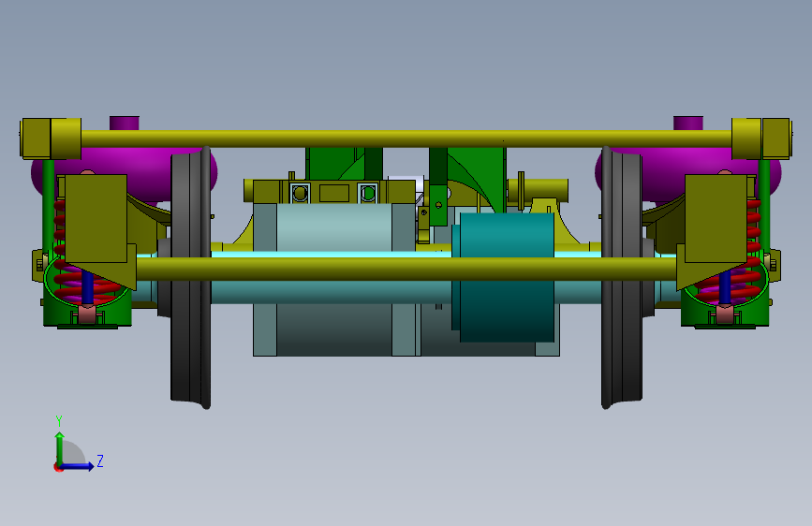812x526 pixels.
Task: Select the left blue damper rod inside the spring
Action: pyautogui.click(x=87, y=289)
